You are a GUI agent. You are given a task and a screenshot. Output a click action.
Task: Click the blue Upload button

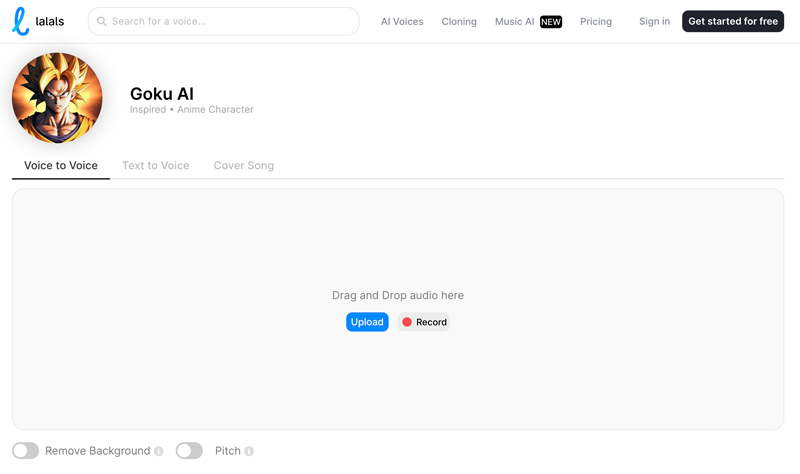[x=367, y=322]
